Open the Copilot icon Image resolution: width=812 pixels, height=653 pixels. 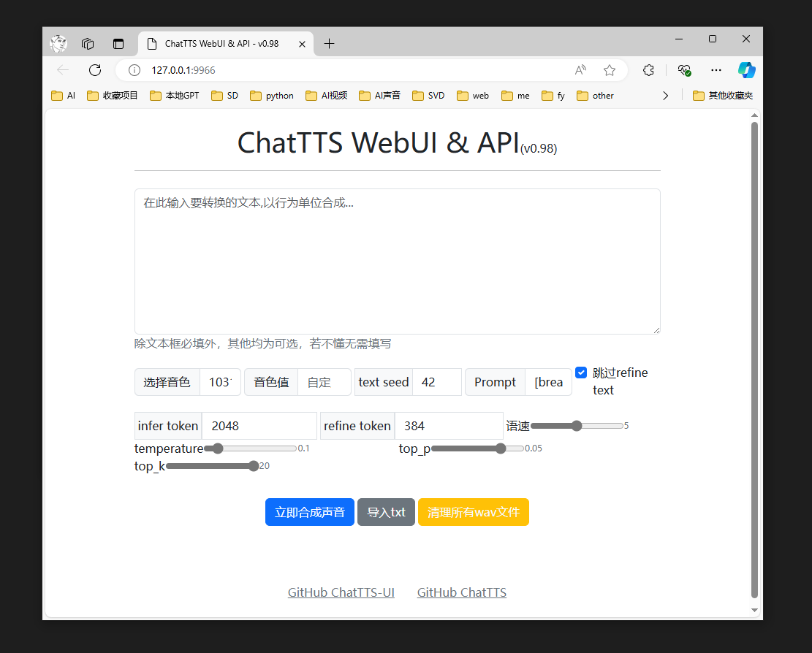746,70
